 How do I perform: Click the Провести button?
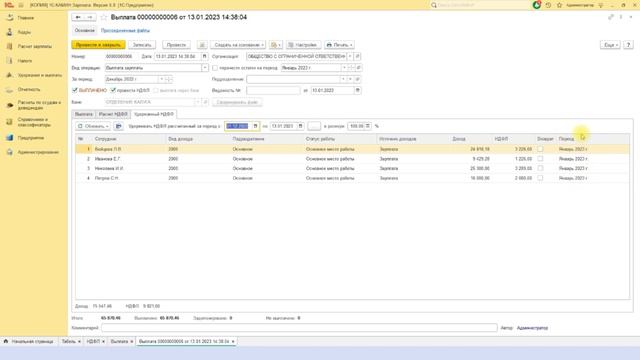point(176,45)
